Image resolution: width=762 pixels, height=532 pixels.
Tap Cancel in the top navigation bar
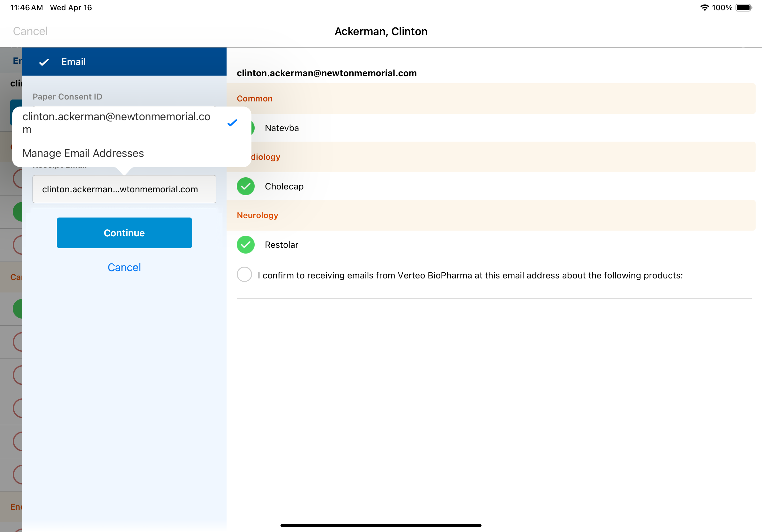click(x=30, y=31)
